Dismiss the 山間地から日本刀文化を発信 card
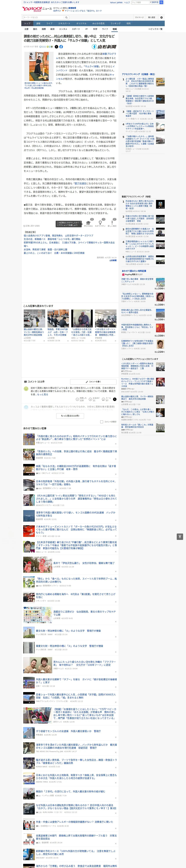This screenshot has height=868, width=186. [x=92, y=341]
